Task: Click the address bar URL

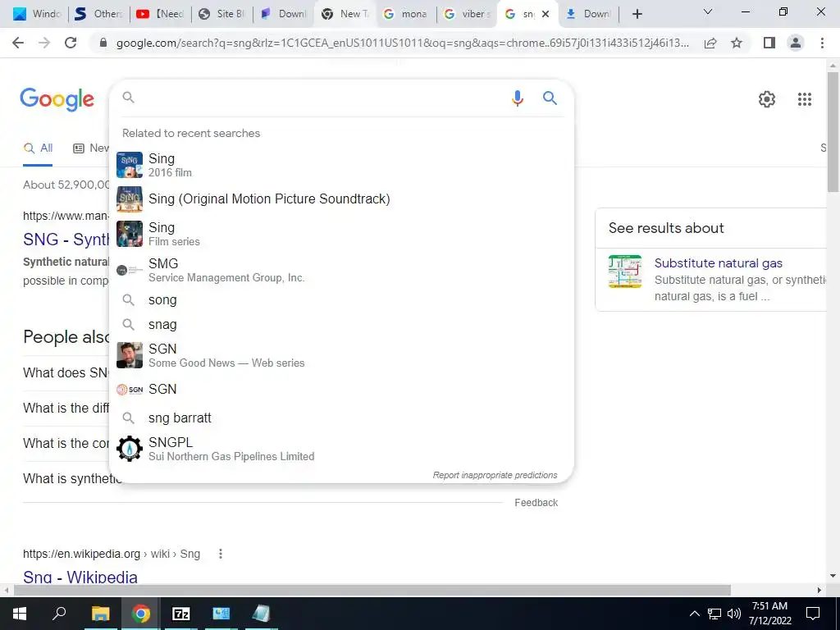Action: [402, 43]
